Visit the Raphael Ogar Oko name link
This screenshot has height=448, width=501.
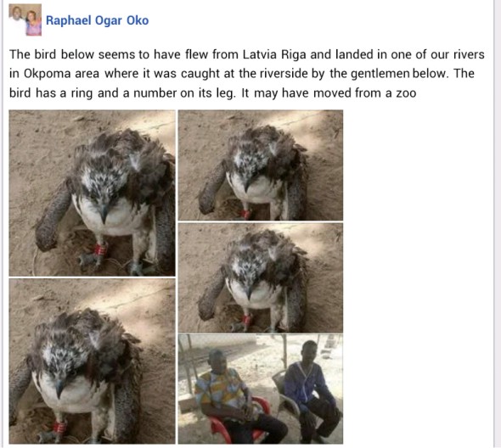tap(97, 20)
